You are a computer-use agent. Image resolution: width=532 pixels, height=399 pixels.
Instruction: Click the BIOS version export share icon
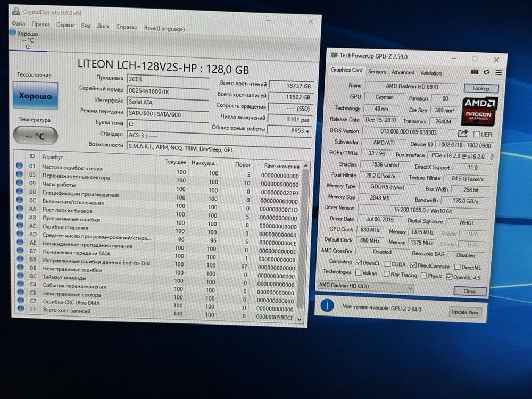click(463, 134)
